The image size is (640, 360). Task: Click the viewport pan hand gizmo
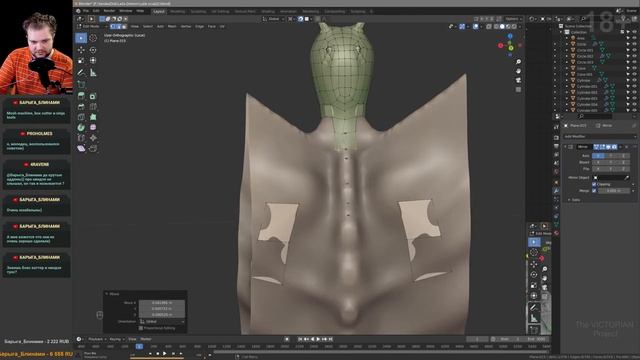tap(518, 71)
